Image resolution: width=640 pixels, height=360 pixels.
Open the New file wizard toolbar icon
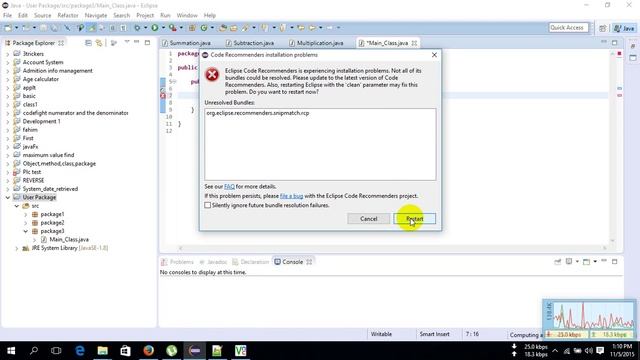click(8, 28)
